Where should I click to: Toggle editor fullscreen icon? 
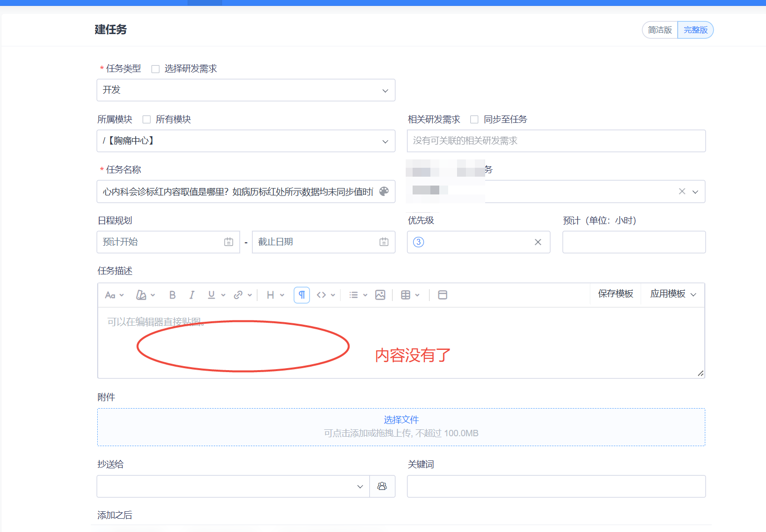(x=443, y=295)
